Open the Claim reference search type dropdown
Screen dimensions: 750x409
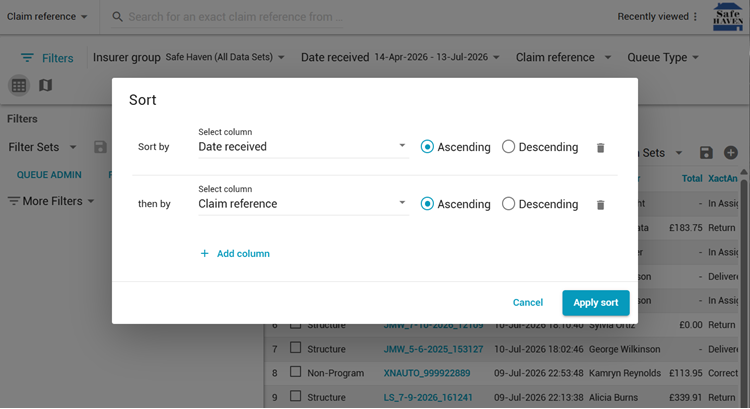47,17
